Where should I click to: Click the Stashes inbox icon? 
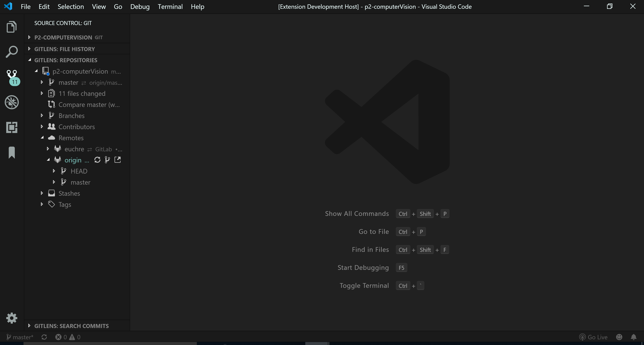click(x=51, y=193)
